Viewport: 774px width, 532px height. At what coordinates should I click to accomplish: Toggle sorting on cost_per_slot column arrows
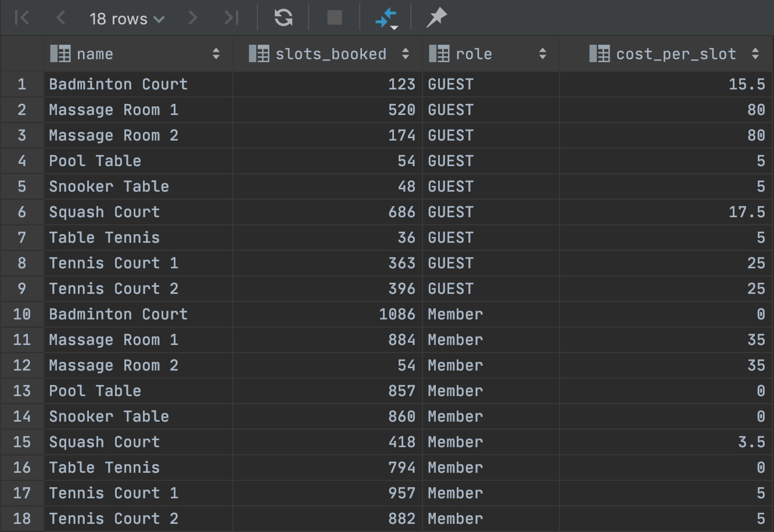(755, 54)
